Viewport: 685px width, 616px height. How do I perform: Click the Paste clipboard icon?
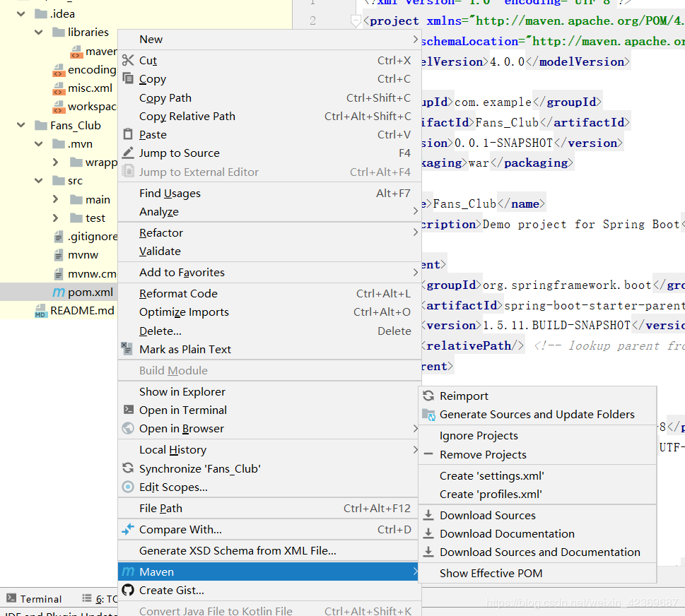coord(128,134)
